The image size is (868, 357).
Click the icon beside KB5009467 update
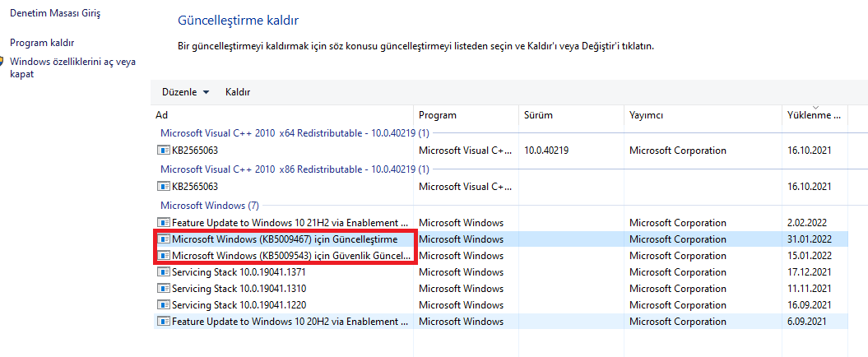coord(163,239)
